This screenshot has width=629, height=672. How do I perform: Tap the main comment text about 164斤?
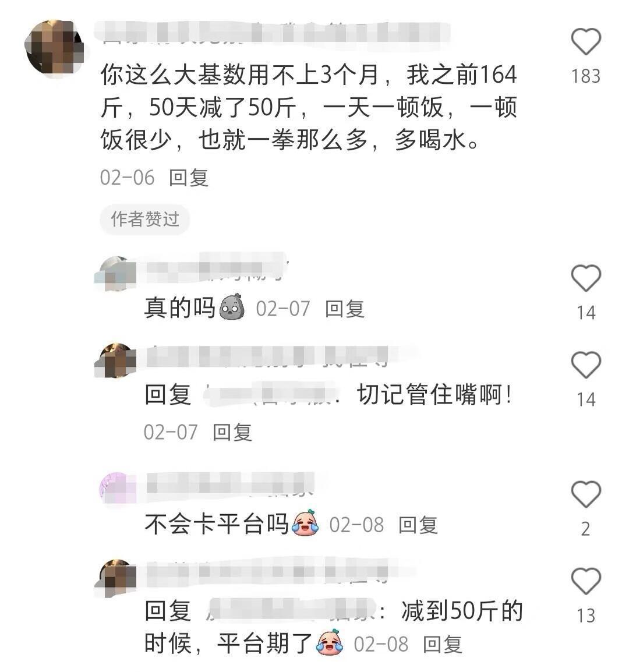point(309,107)
